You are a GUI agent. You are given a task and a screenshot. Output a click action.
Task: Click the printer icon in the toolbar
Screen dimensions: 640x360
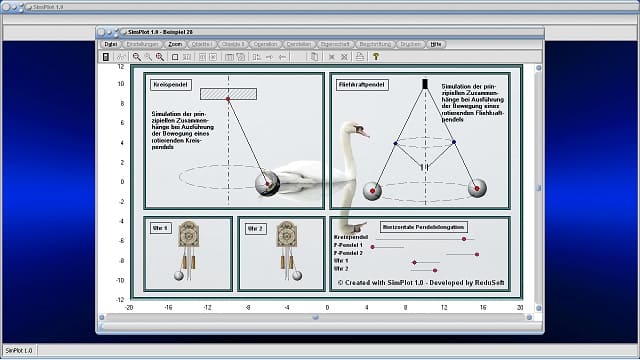[360, 57]
